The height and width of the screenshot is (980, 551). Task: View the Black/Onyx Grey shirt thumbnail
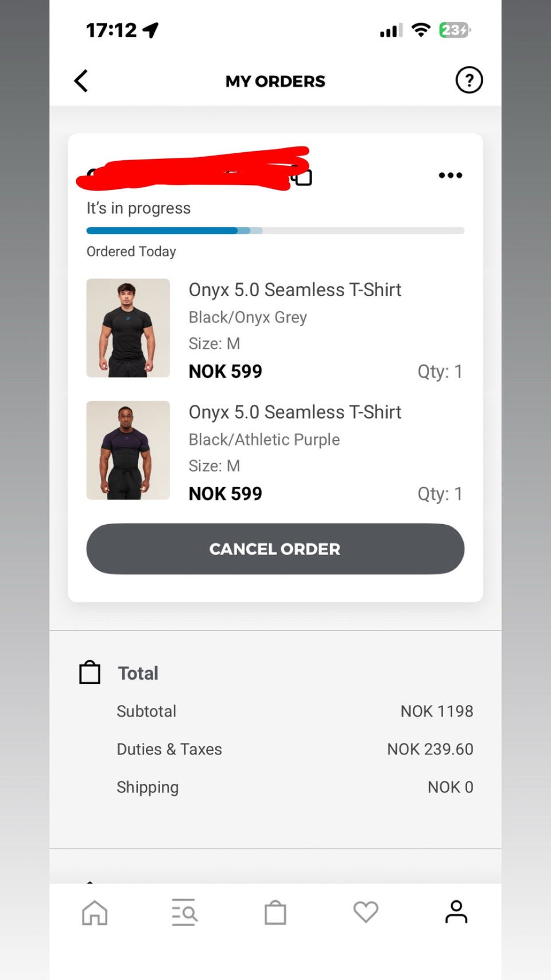(x=128, y=328)
